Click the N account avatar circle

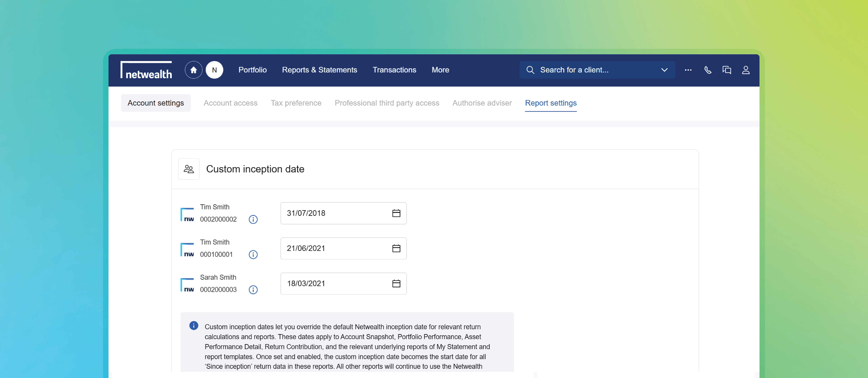(214, 70)
